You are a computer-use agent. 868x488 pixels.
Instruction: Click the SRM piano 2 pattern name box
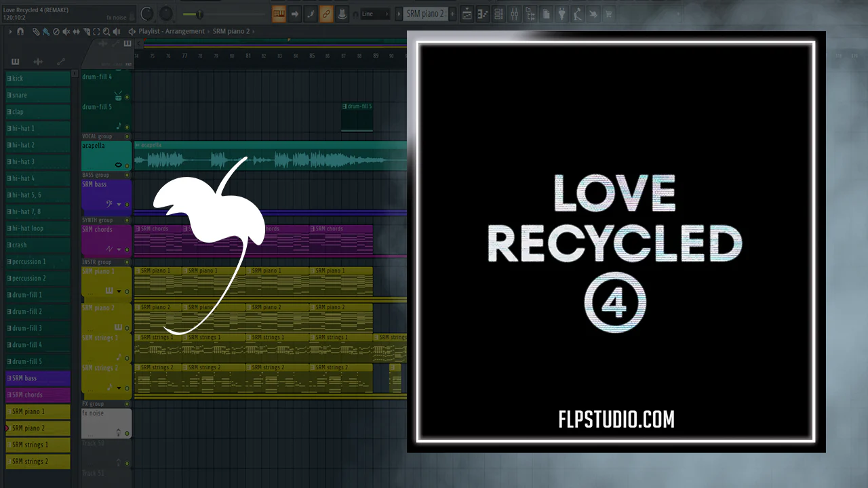[x=426, y=14]
